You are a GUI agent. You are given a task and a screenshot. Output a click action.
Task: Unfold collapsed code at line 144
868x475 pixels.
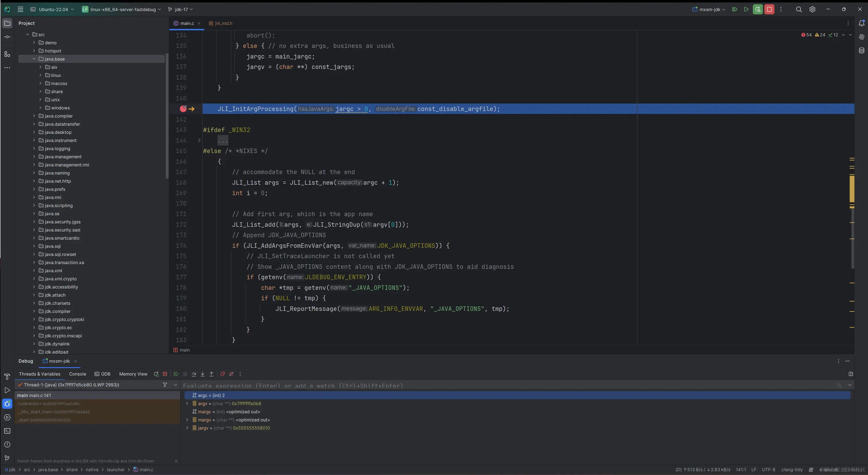pos(199,140)
